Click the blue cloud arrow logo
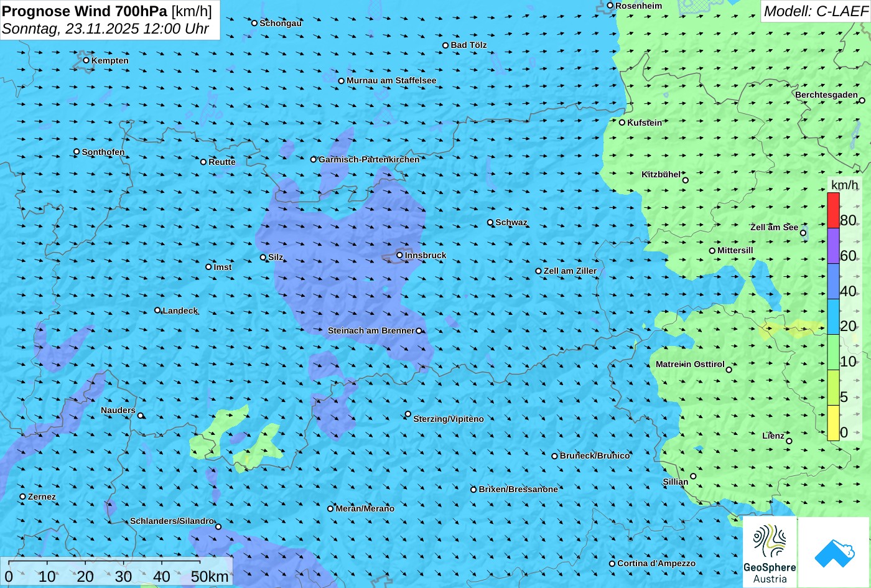 click(x=834, y=553)
